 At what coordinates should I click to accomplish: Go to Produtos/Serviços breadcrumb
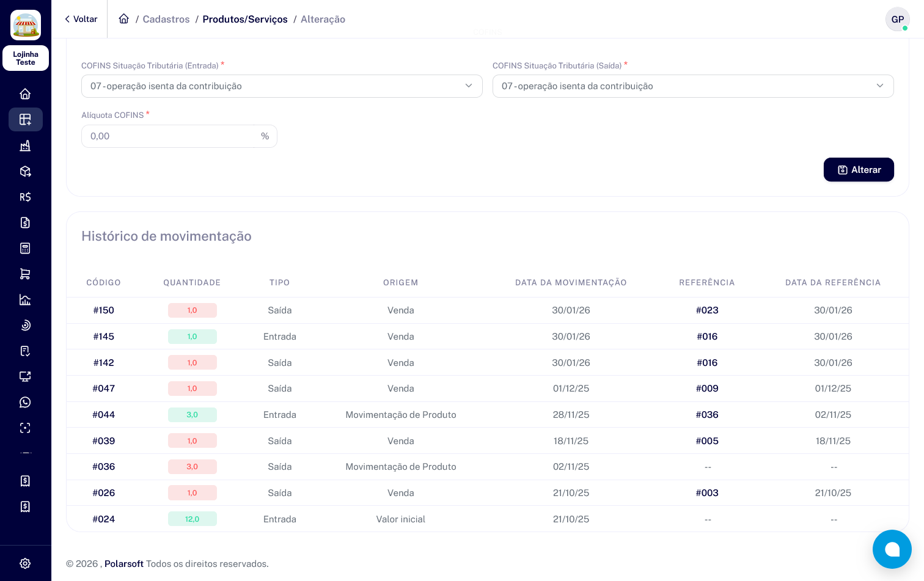point(245,20)
